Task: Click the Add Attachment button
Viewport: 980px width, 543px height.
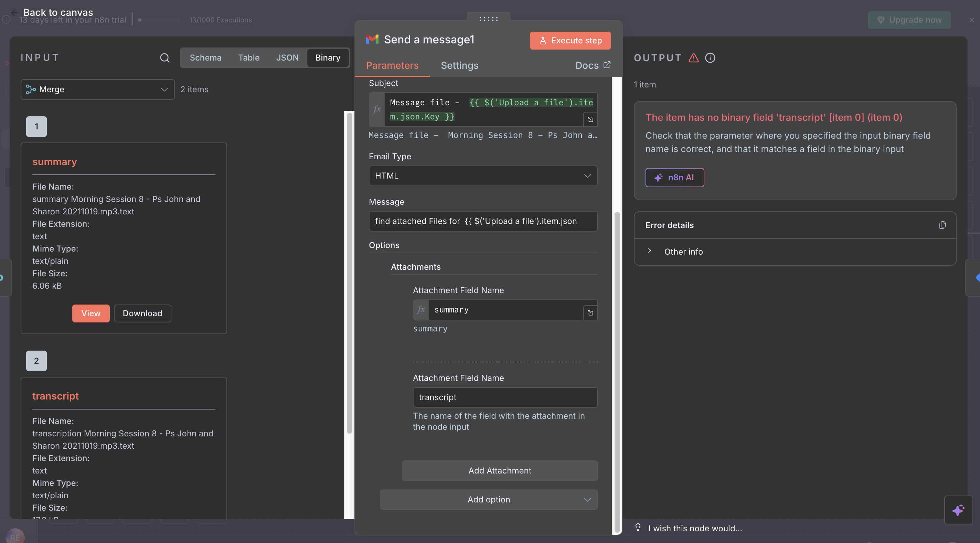Action: (x=500, y=470)
